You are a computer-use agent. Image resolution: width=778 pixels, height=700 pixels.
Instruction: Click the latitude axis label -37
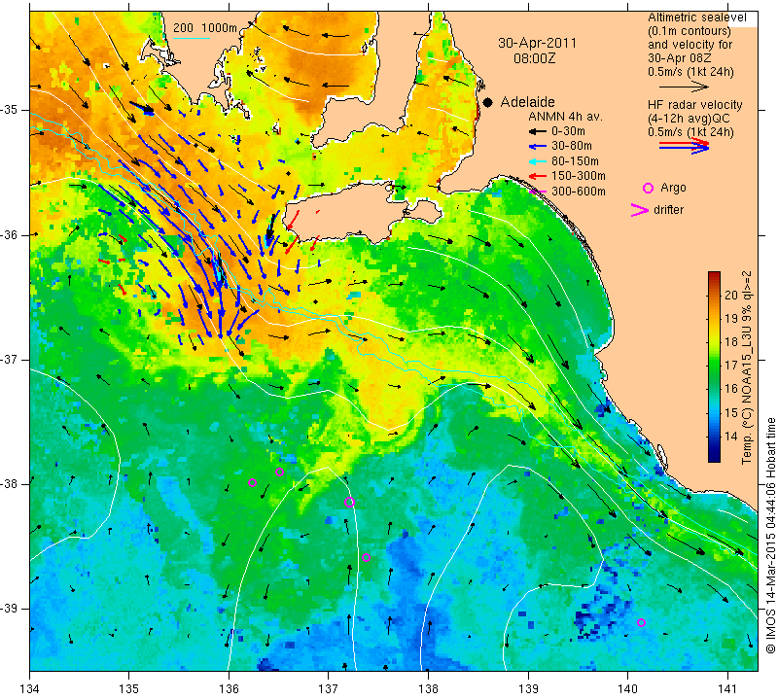(x=10, y=359)
